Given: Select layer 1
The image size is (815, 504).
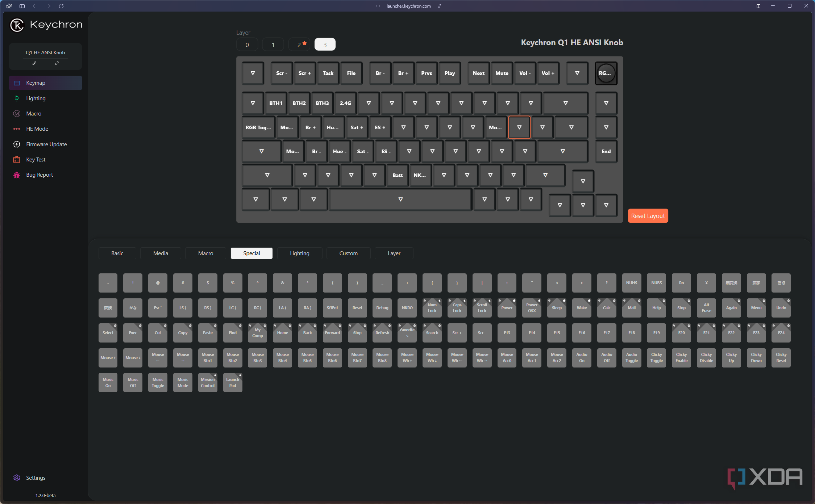Looking at the screenshot, I should [273, 45].
